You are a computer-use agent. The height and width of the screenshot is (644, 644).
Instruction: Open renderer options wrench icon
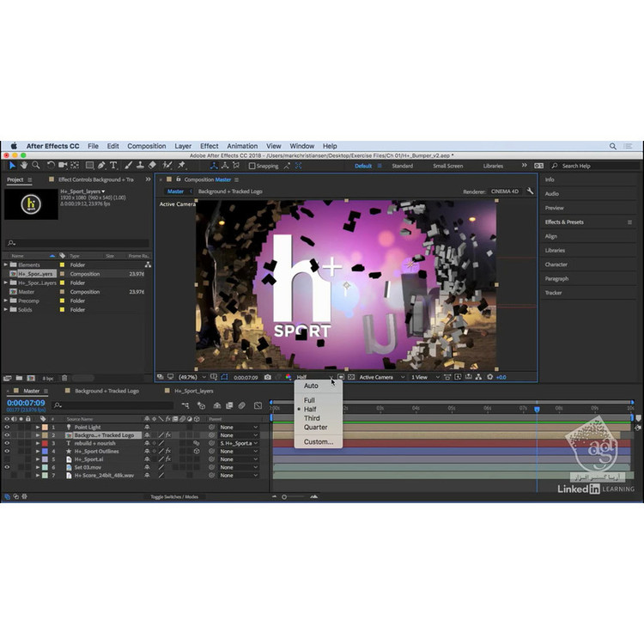(530, 191)
